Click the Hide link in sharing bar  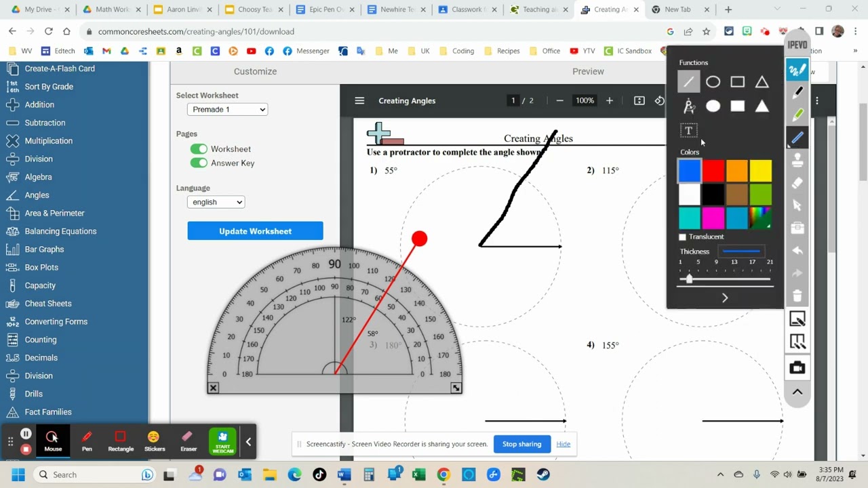[x=563, y=444]
